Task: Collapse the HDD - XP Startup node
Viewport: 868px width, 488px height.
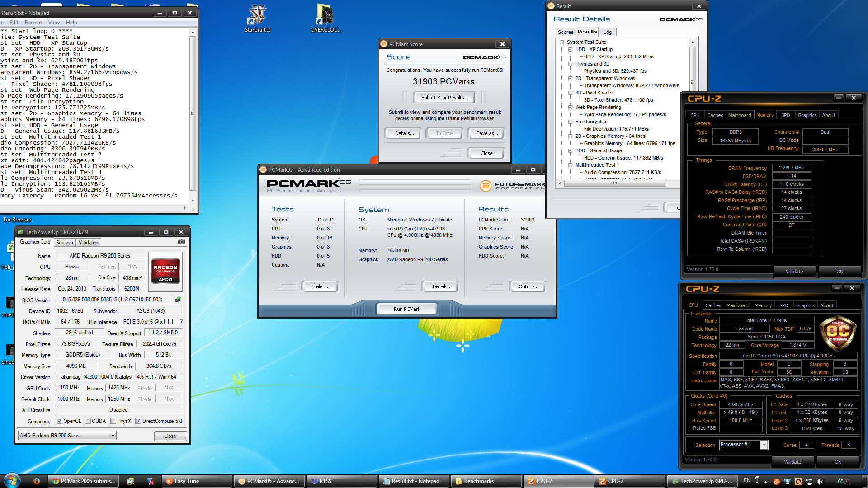Action: tap(571, 49)
